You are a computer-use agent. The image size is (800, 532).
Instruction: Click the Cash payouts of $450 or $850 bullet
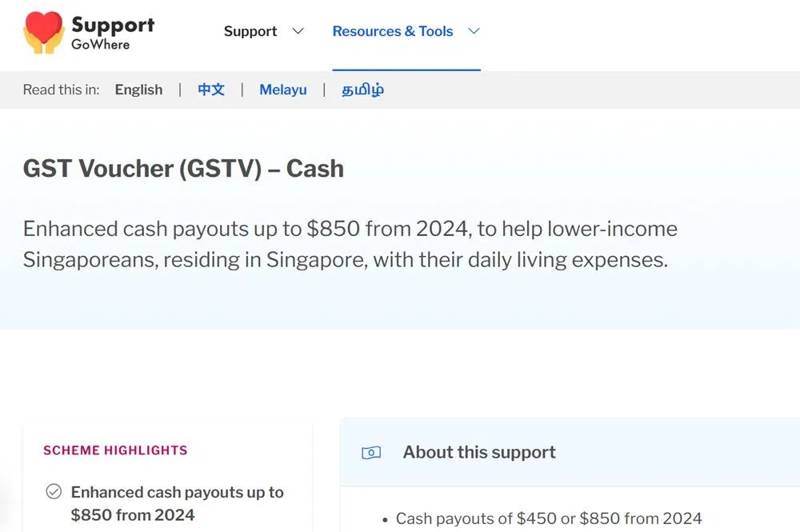[x=548, y=518]
